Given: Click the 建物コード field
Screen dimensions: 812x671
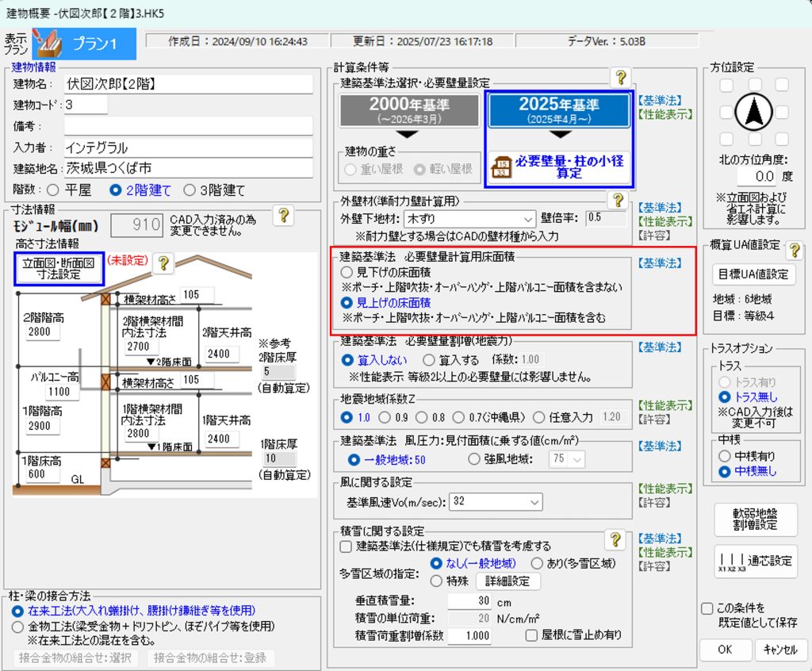Looking at the screenshot, I should [x=86, y=105].
